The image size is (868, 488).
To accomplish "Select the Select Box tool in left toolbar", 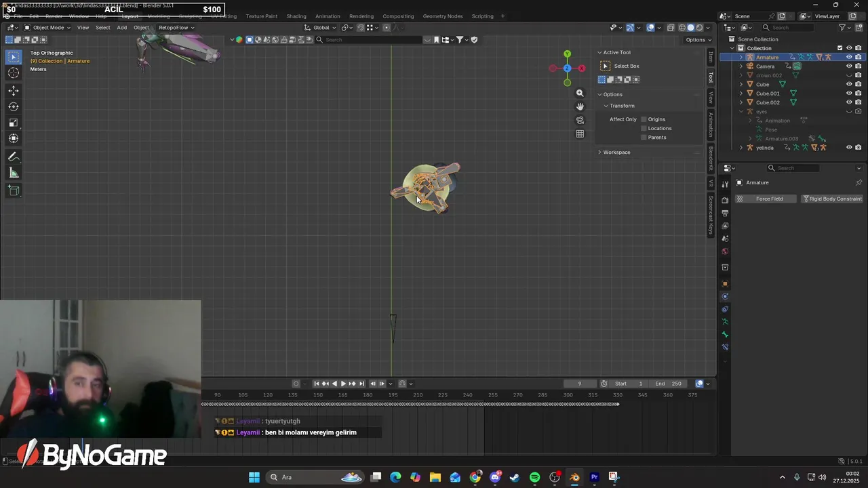I will 14,57.
